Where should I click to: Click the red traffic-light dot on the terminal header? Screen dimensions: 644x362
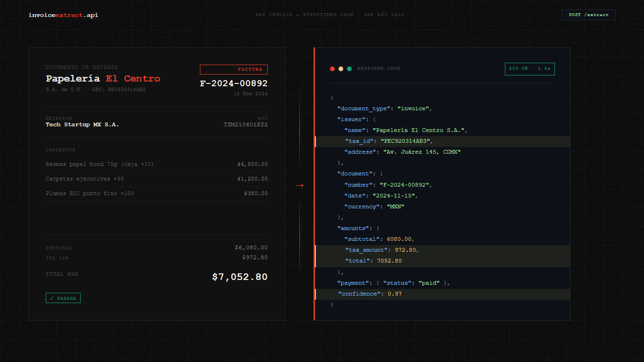click(332, 69)
